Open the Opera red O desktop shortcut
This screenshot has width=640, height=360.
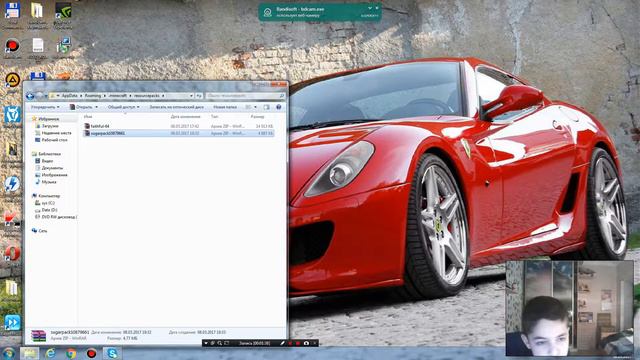pos(12,253)
